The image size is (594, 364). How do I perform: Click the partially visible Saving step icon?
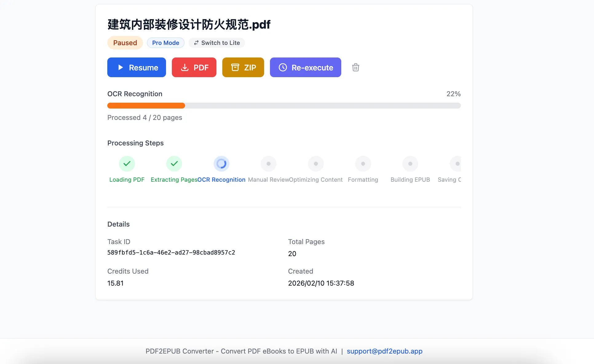point(456,164)
